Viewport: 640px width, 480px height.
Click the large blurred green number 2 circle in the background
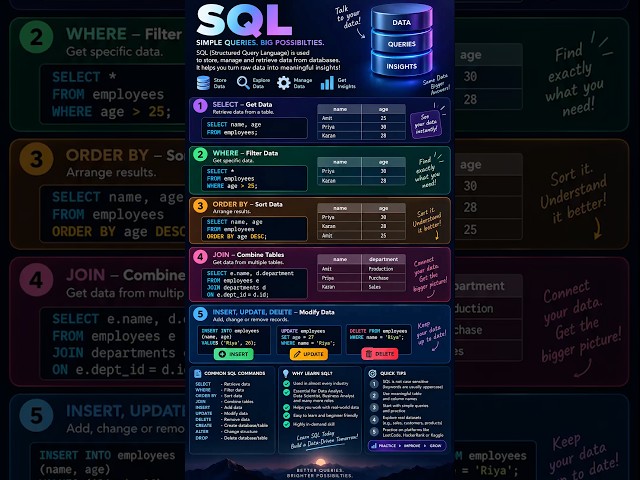[36, 37]
